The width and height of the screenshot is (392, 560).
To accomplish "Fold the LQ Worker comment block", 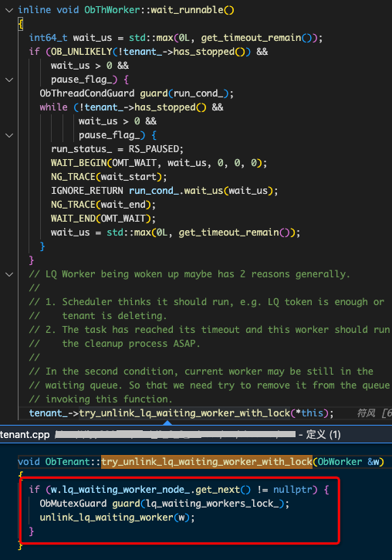I will [9, 274].
